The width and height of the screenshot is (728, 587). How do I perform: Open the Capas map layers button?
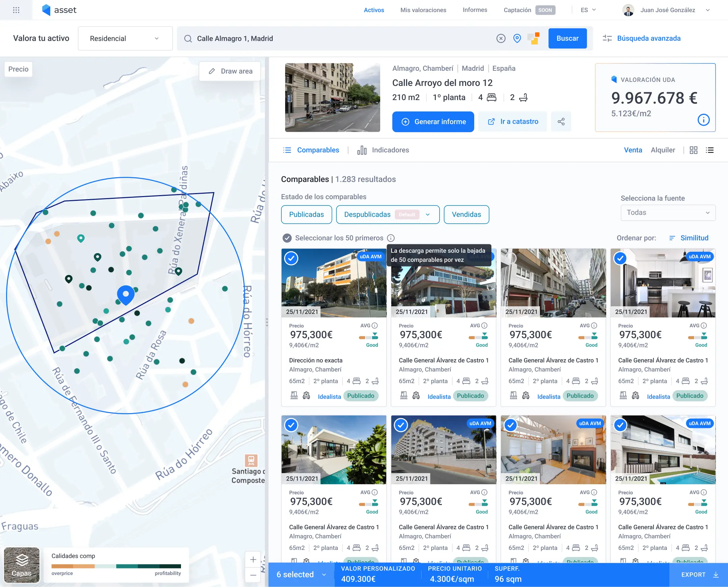coord(22,565)
